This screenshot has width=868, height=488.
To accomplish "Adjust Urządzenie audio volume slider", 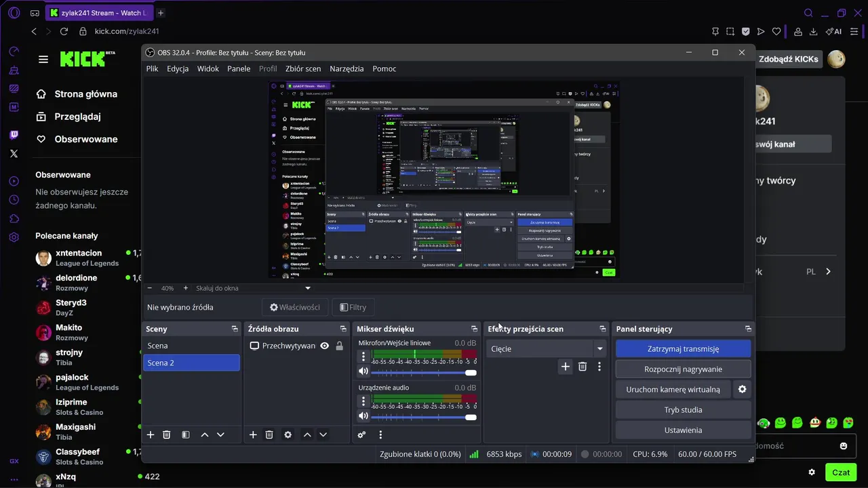I will 423,417.
